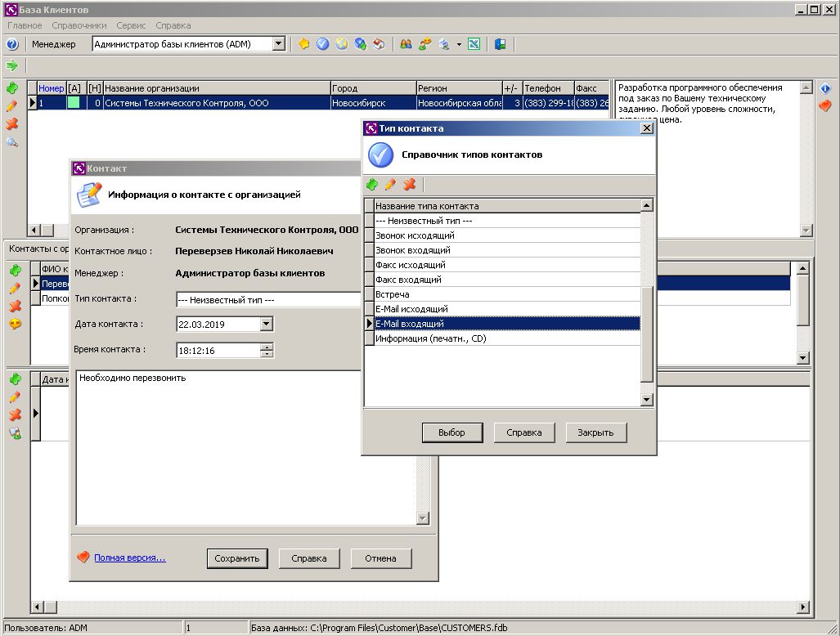Viewport: 840px width, 636px height.
Task: Click the red heart icon at right edge
Action: point(825,105)
